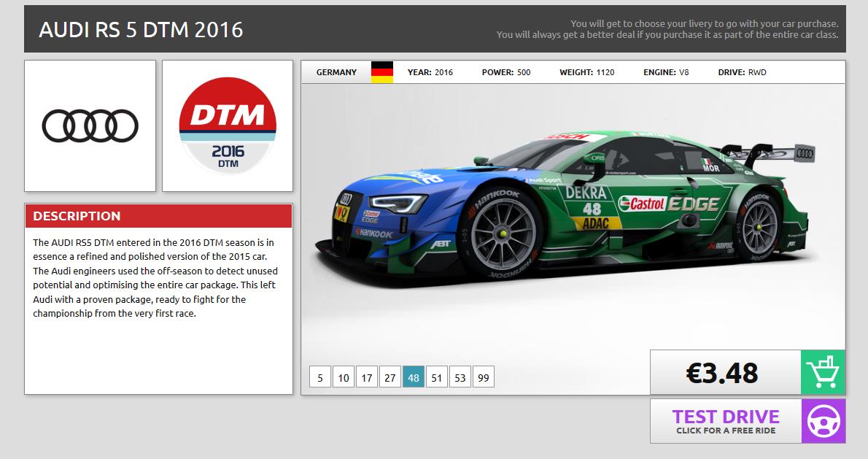
Task: Select livery number 51
Action: tap(437, 377)
